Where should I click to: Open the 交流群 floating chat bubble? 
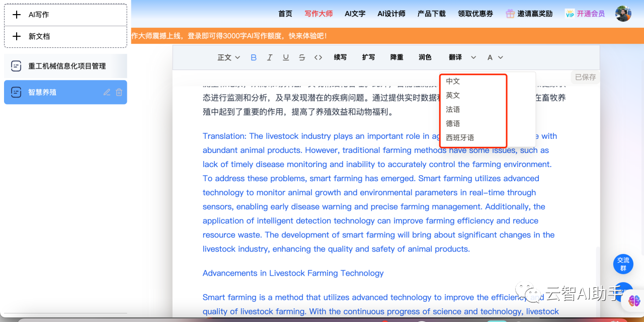[x=623, y=264]
